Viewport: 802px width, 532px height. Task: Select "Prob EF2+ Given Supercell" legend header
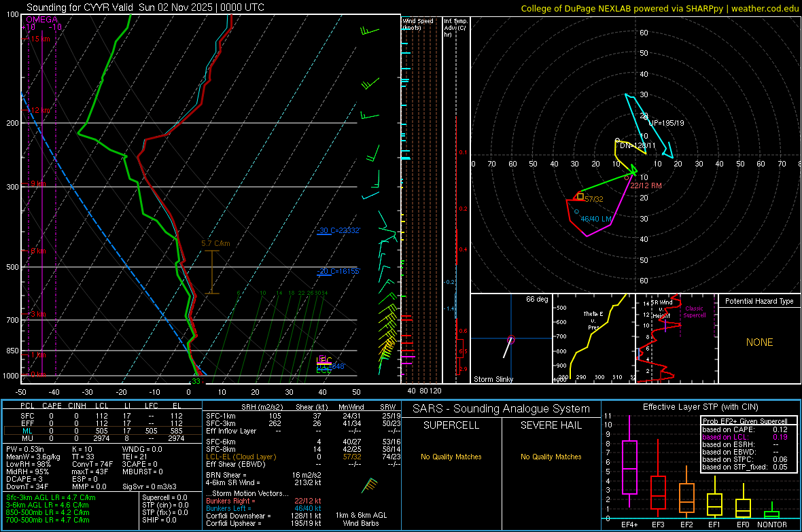pyautogui.click(x=745, y=421)
